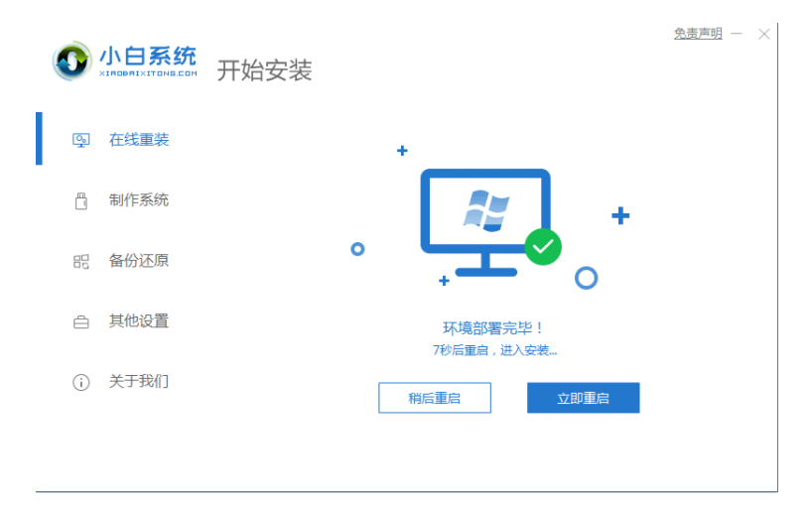Click the grid icon beside 备份还原
Viewport: 812px width, 505px height.
[x=80, y=261]
